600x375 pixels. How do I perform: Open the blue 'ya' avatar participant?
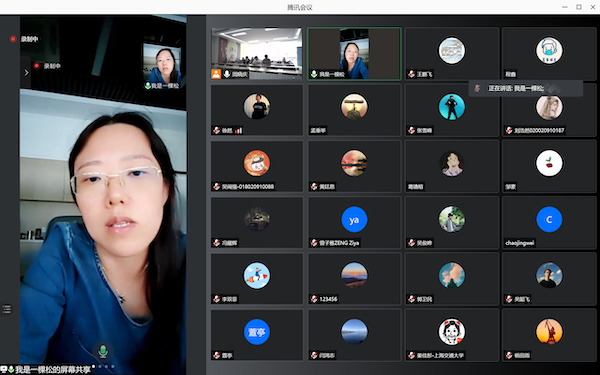(x=354, y=220)
